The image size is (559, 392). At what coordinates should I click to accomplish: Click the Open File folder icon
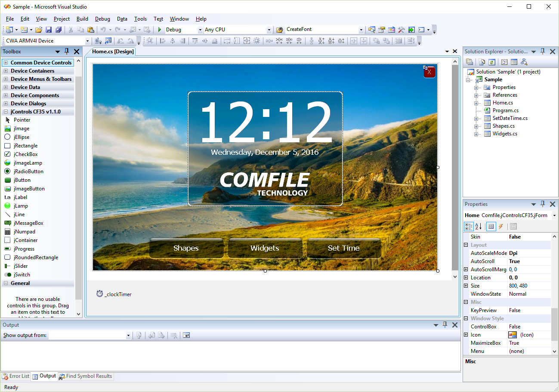(x=39, y=30)
